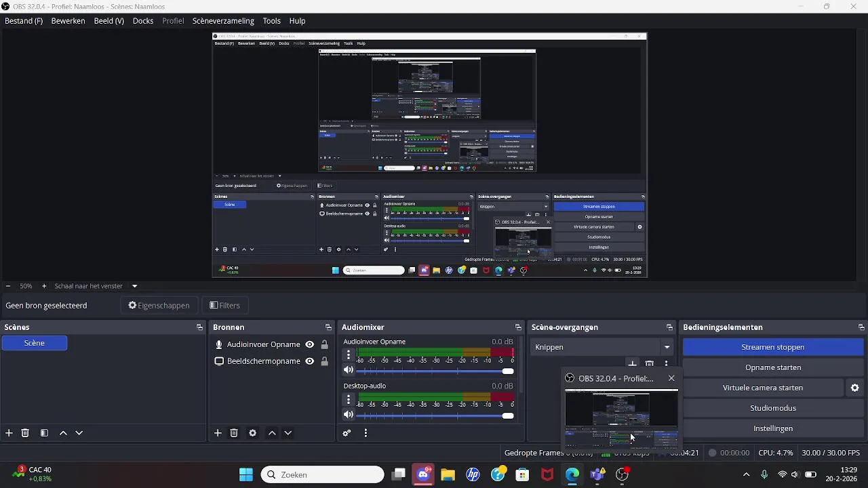This screenshot has height=488, width=868.
Task: Open Desktop-audio mixer three-dot menu
Action: (x=349, y=399)
